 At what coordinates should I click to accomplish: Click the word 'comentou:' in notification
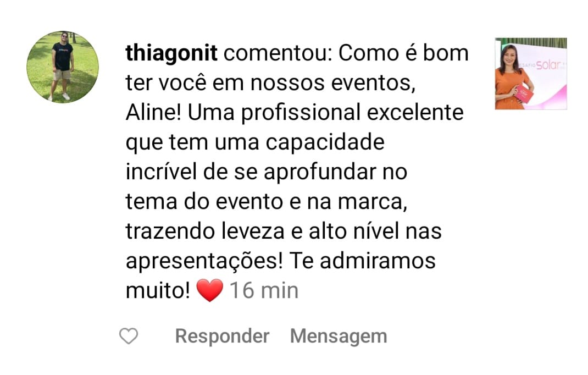coord(278,53)
